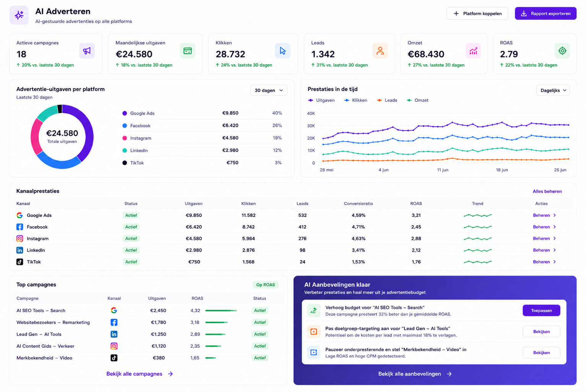The height and width of the screenshot is (392, 586).
Task: Click the TikTok icon in Kanaalprestaties
Action: (x=19, y=262)
